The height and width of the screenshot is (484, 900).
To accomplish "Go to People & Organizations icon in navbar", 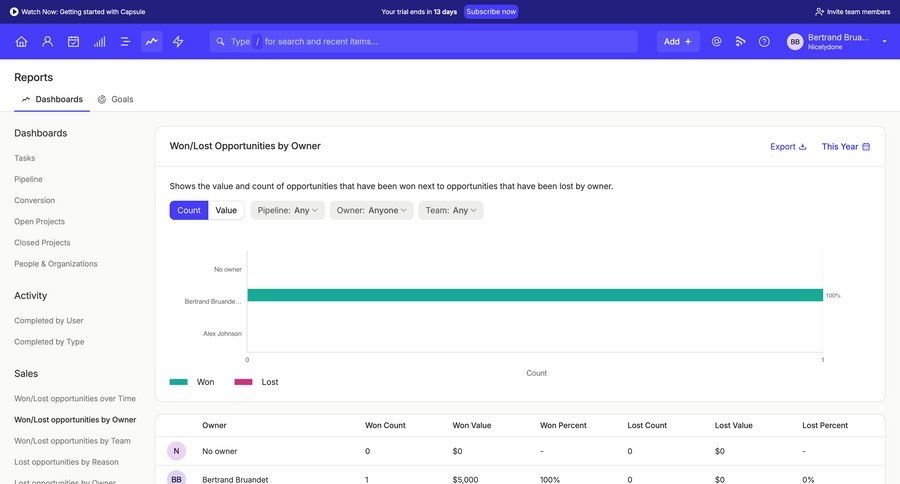I will tap(47, 42).
